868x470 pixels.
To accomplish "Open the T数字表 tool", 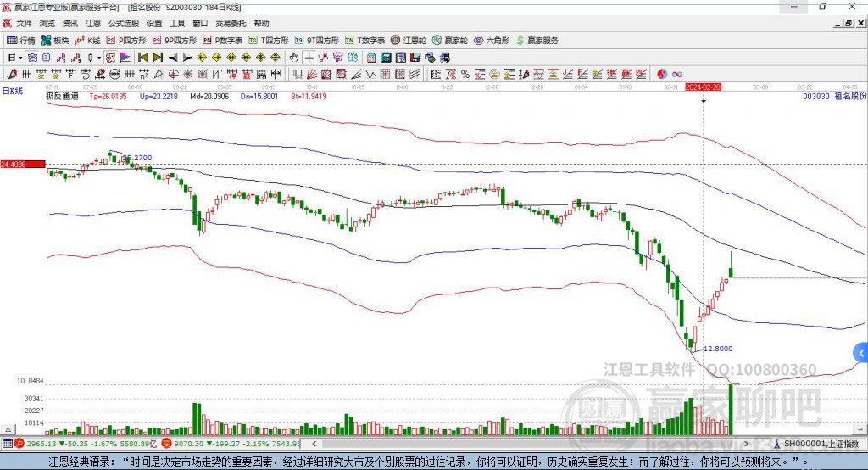I will tap(364, 41).
